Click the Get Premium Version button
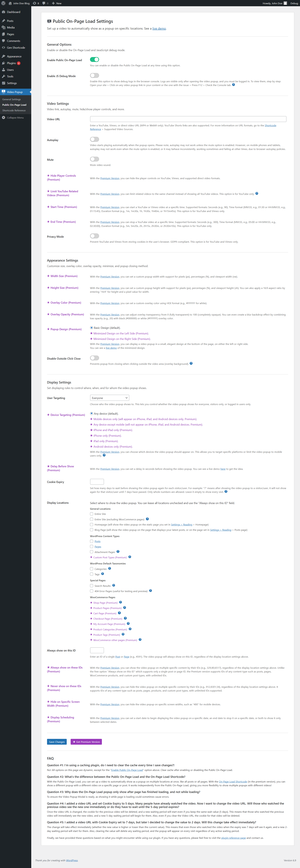The height and width of the screenshot is (868, 300). (86, 742)
